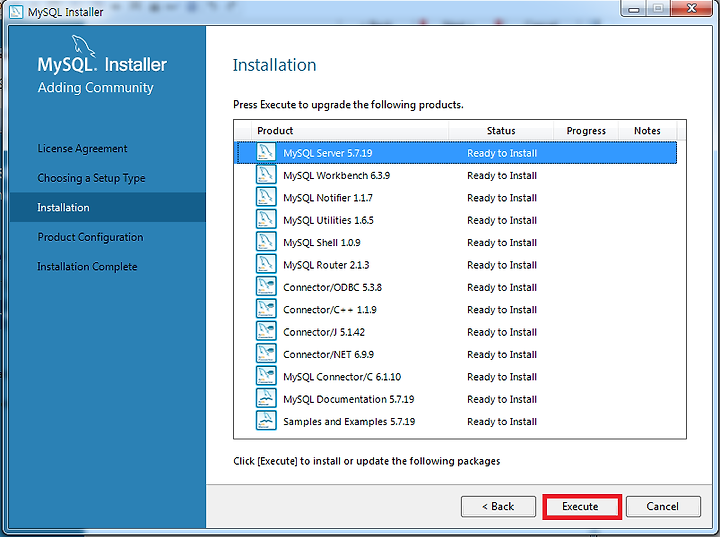The image size is (720, 537).
Task: Open the License Agreement step
Action: [82, 149]
